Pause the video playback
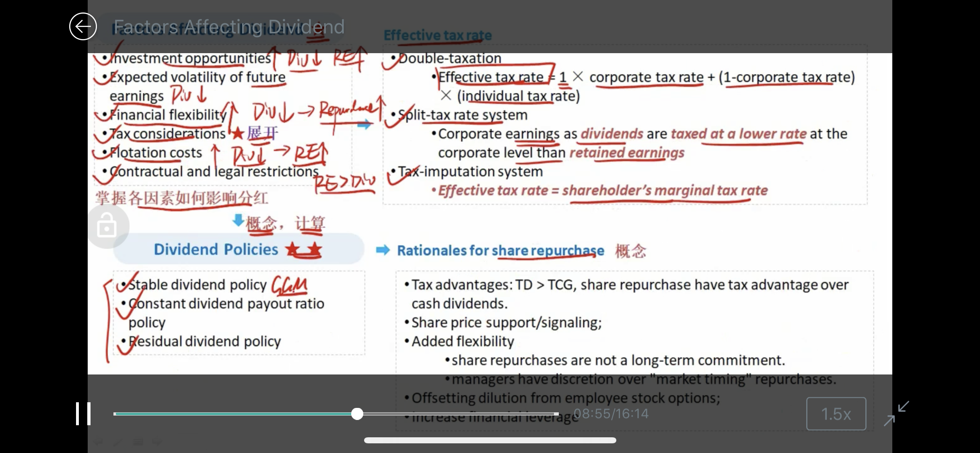Viewport: 980px width, 453px height. [x=83, y=414]
